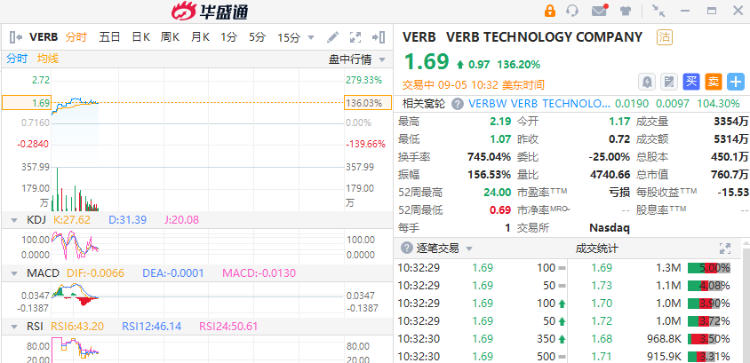The height and width of the screenshot is (363, 750).
Task: Click the 最高 value 2.19
Action: coord(500,121)
